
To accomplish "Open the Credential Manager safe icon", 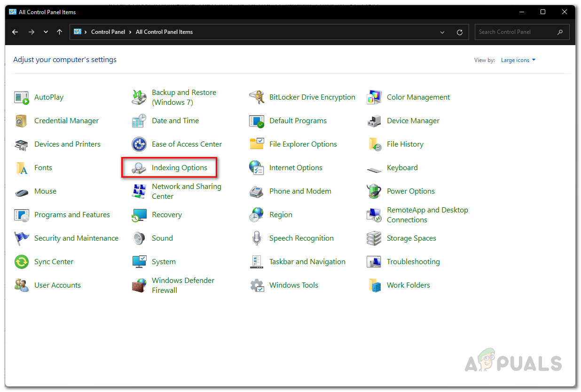I will (22, 121).
